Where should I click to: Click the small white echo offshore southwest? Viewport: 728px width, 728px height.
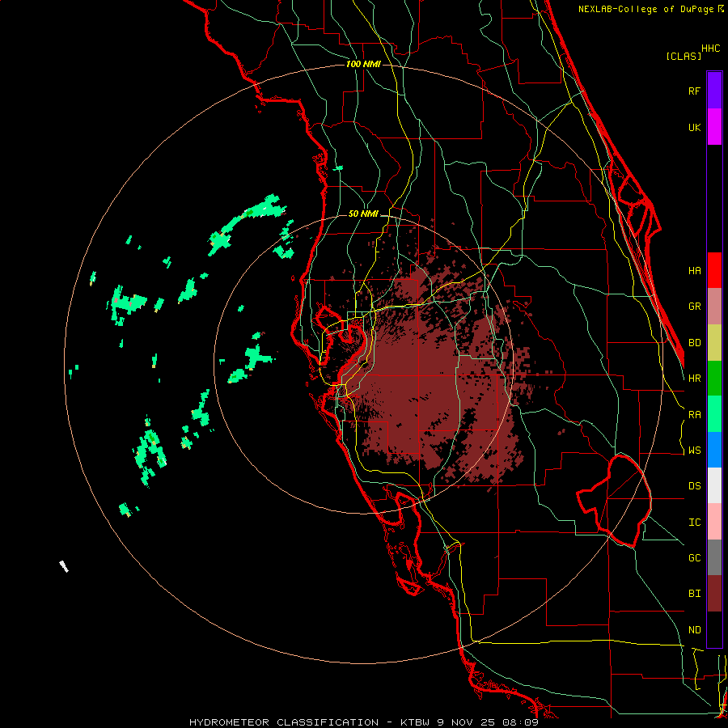[x=64, y=566]
